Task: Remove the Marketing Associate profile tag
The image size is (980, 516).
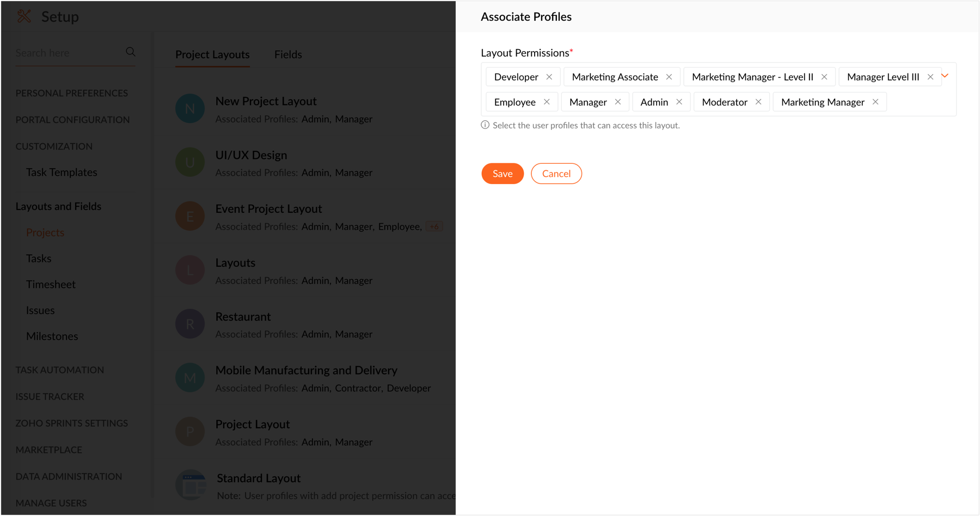Action: pos(669,77)
